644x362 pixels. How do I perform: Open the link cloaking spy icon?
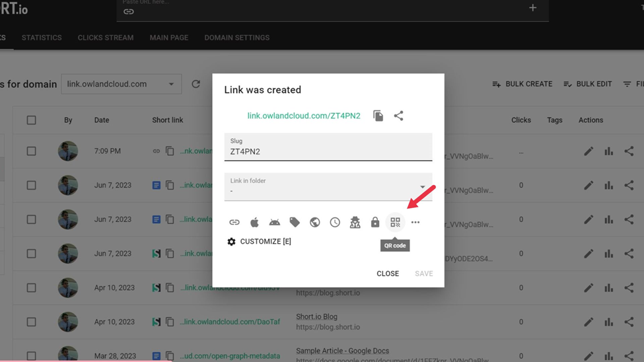coord(355,223)
